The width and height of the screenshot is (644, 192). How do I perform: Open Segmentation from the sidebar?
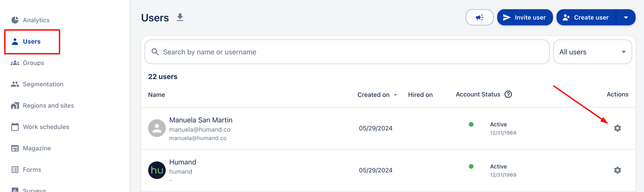(x=43, y=84)
